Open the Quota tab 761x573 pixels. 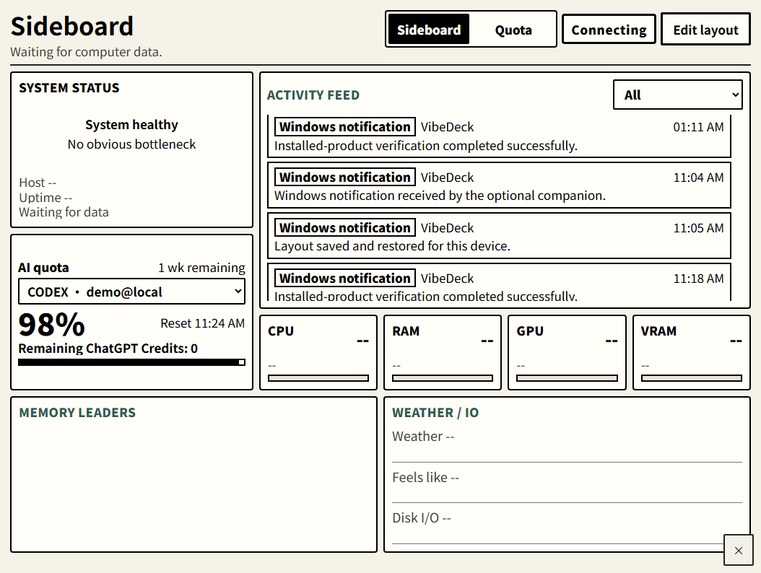tap(513, 30)
